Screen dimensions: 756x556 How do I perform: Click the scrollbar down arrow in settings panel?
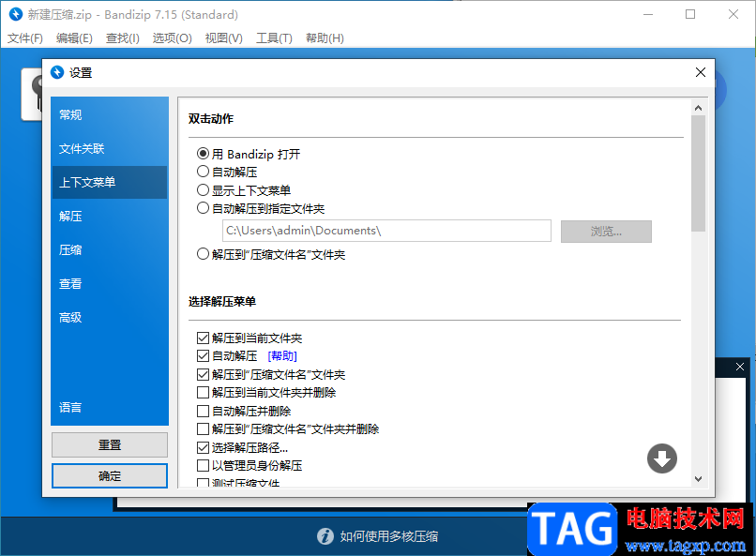(x=698, y=479)
